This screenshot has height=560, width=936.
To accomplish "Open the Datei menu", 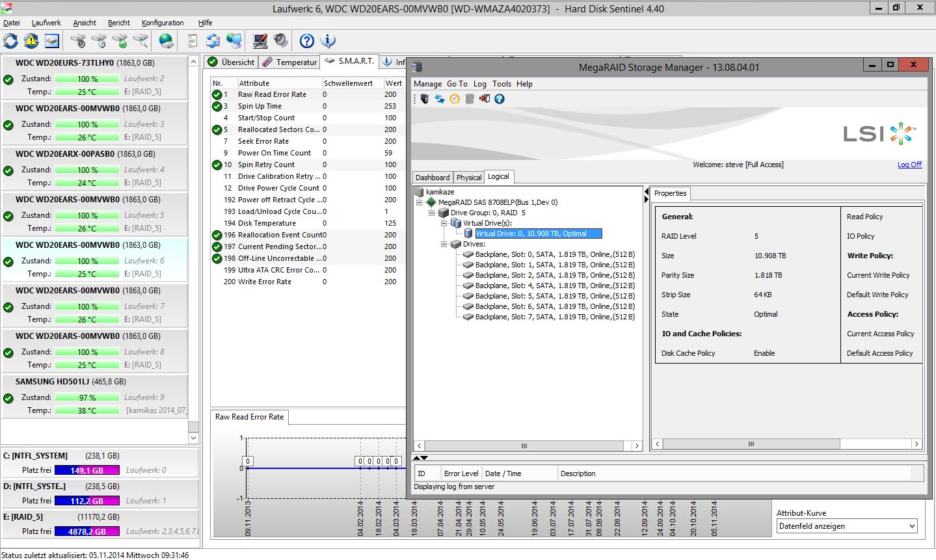I will (12, 23).
